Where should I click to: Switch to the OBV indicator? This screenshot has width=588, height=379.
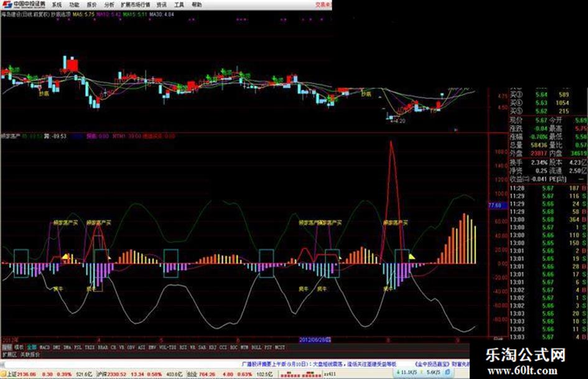131,347
